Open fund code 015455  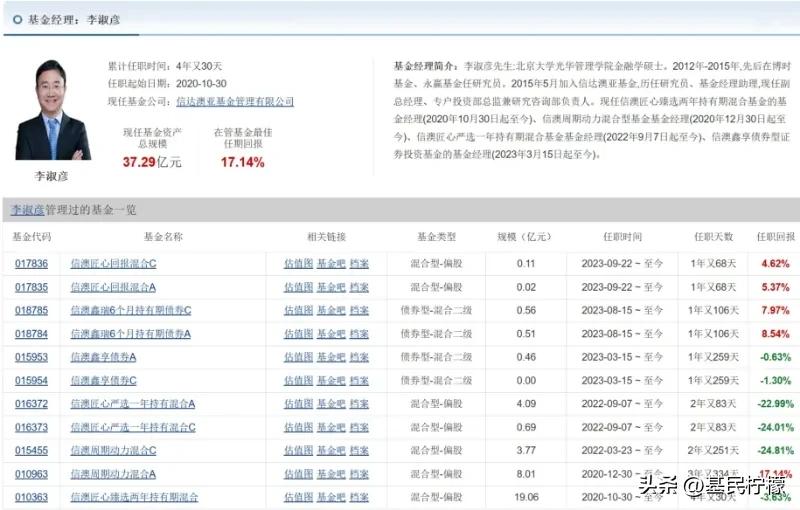[x=31, y=450]
